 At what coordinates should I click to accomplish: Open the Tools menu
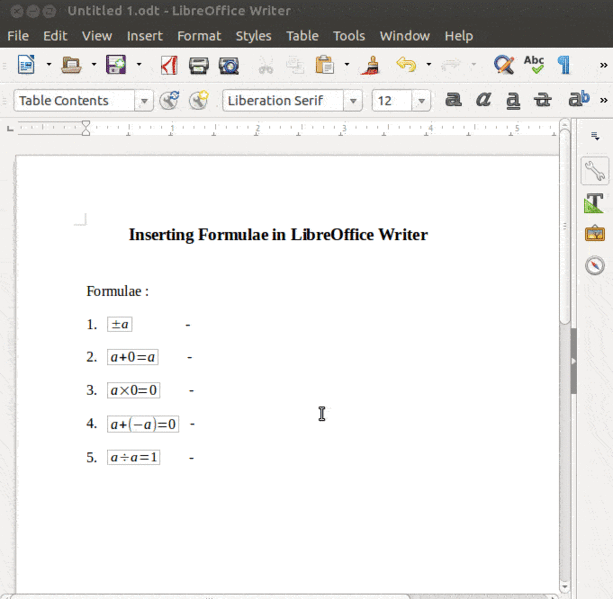tap(349, 36)
